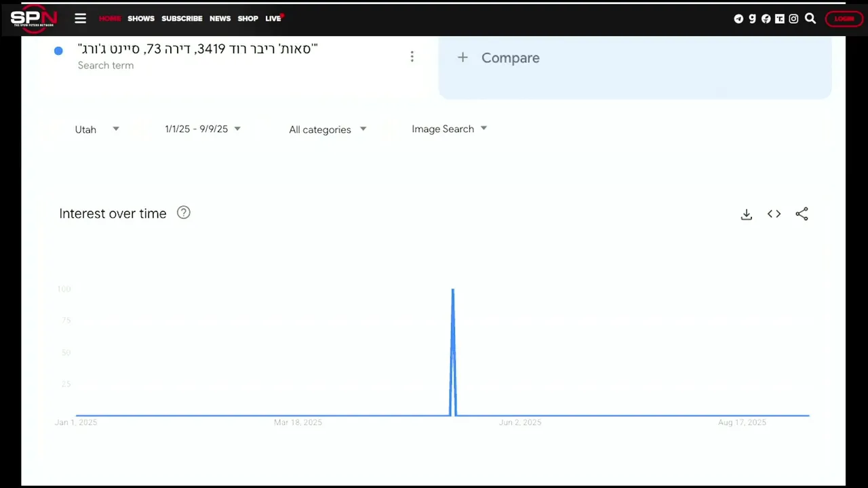Share the Interest over time chart
This screenshot has height=488, width=868.
[802, 214]
